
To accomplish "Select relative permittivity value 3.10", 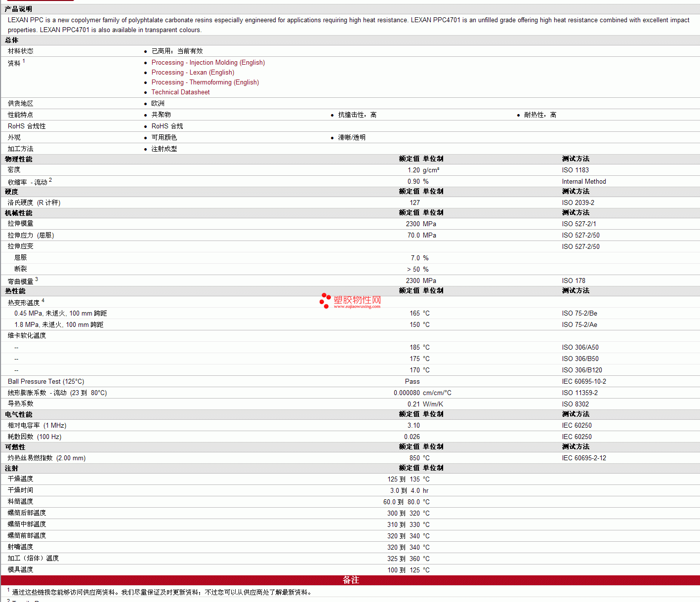I will [x=413, y=426].
